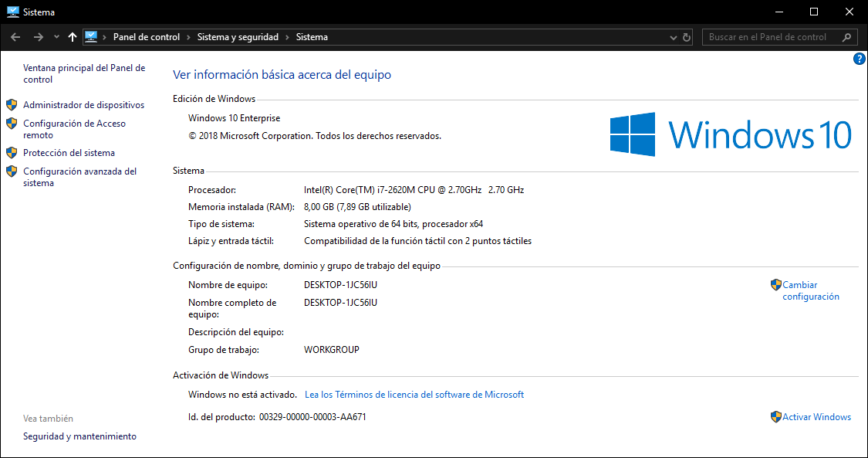Click the Back navigation arrow
The image size is (868, 458).
point(15,37)
